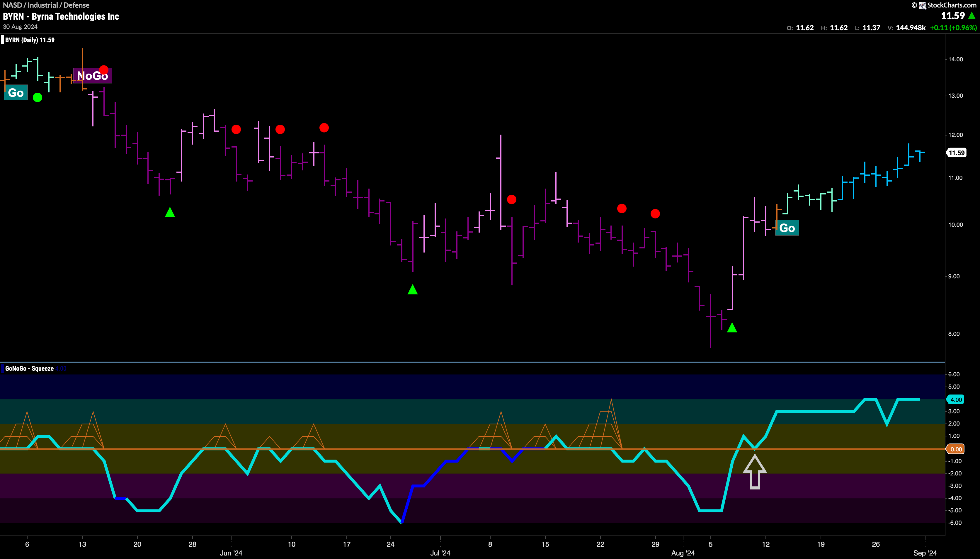Screen dimensions: 980x559
Task: Click the first red dot in early June
Action: [x=236, y=129]
